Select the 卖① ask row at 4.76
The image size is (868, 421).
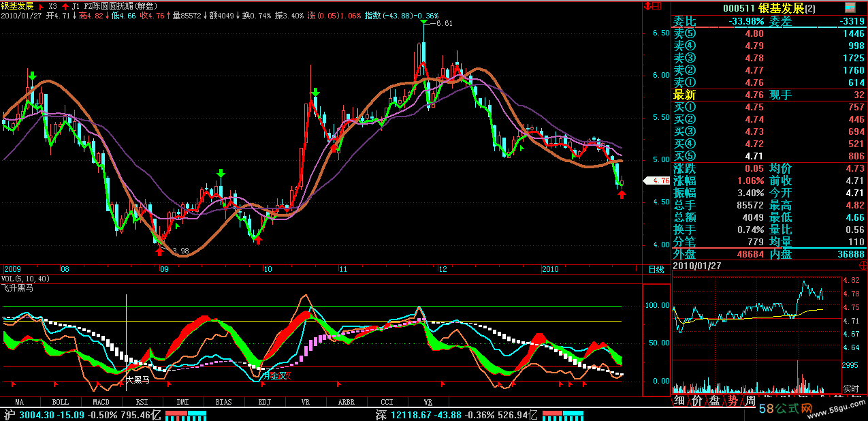(x=769, y=82)
